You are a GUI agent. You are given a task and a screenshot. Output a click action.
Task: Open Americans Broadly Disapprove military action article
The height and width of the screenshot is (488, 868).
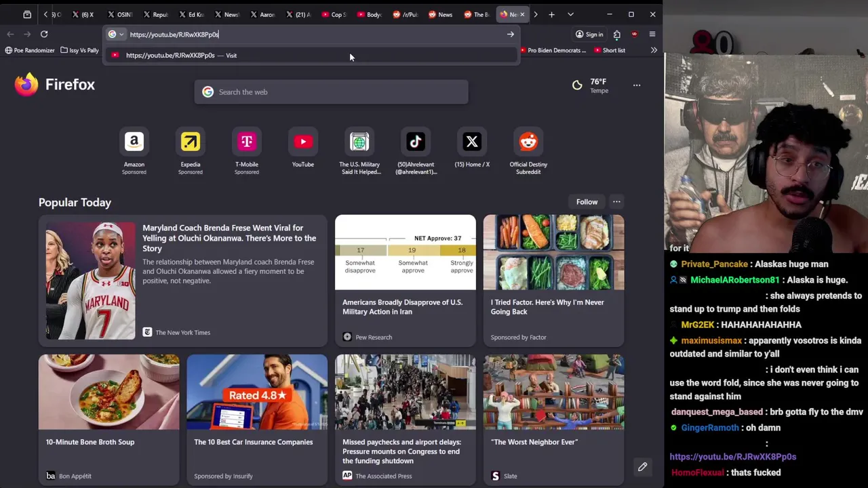[406, 281]
